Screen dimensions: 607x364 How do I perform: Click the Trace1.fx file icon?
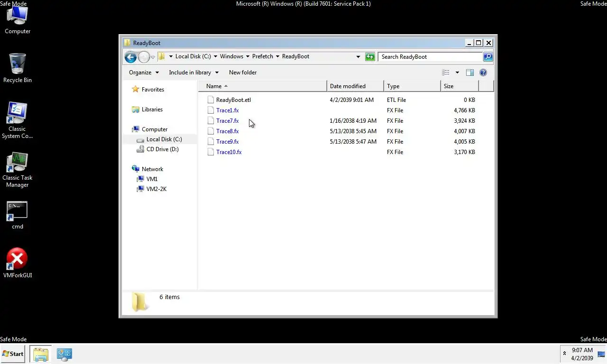point(211,110)
